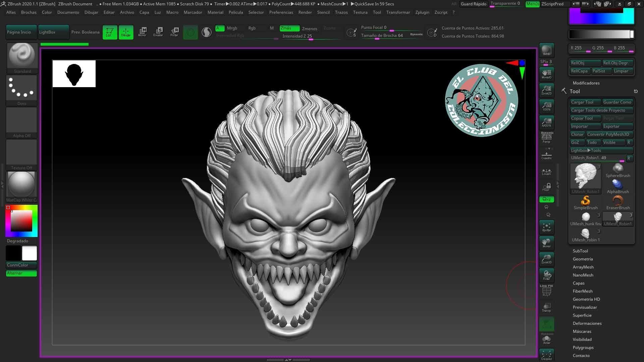Select the Mover gizmo icon in top shelf
The width and height of the screenshot is (644, 362).
[x=142, y=32]
